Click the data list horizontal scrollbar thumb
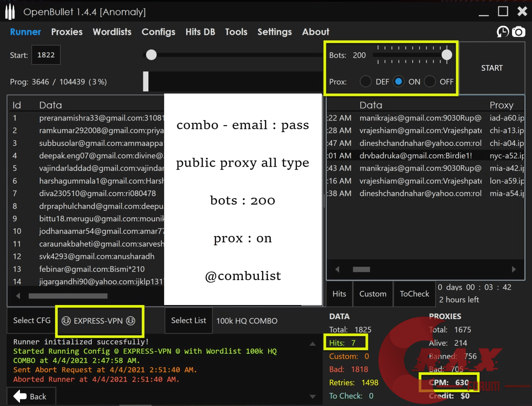This screenshot has width=532, height=406. click(x=68, y=296)
